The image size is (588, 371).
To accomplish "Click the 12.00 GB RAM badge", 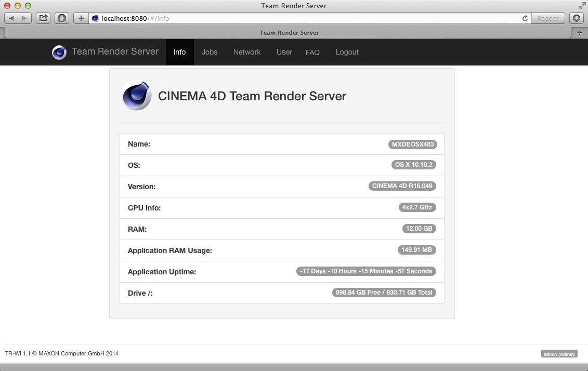I will (419, 229).
